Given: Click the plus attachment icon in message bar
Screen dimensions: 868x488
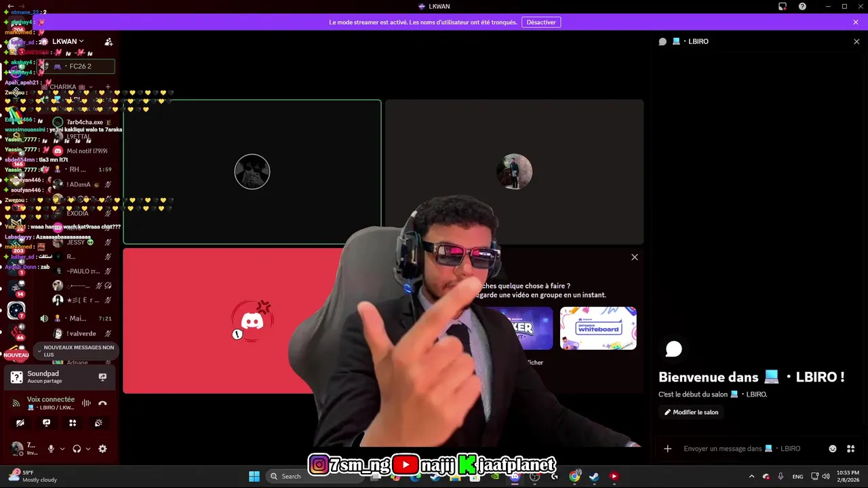Looking at the screenshot, I should pos(667,449).
